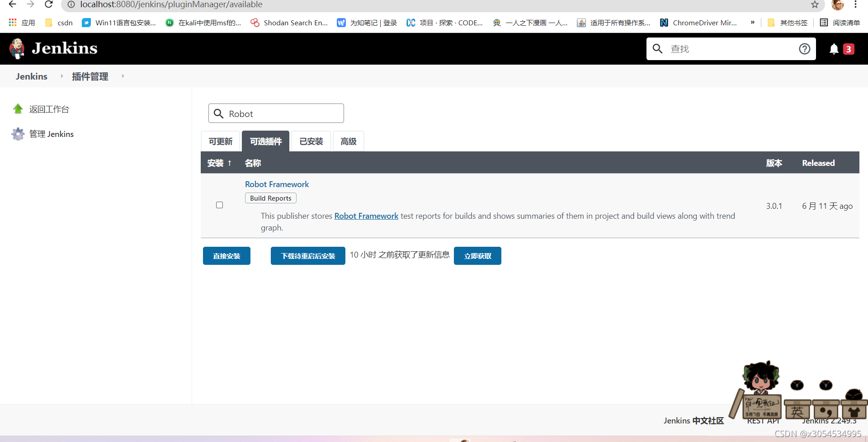Click Jenkins breadcrumb link
This screenshot has width=868, height=442.
32,76
